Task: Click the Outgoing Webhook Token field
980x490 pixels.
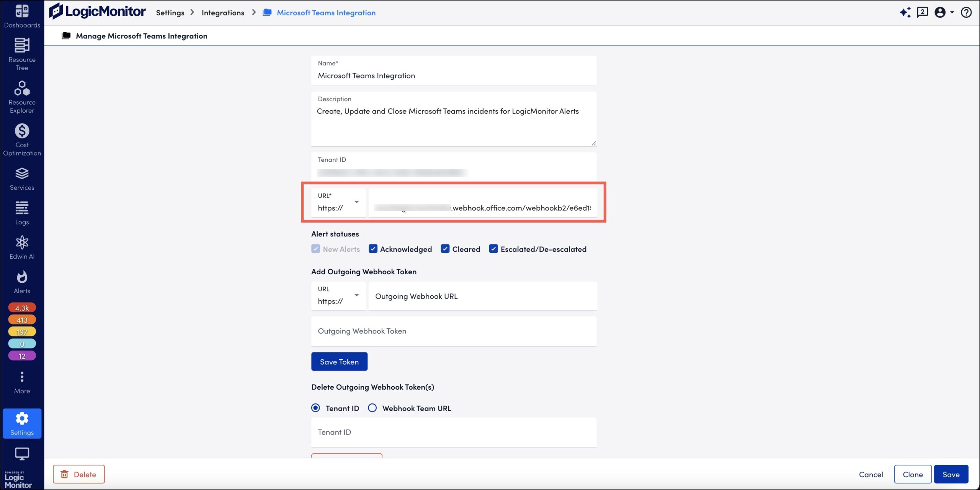Action: coord(454,331)
